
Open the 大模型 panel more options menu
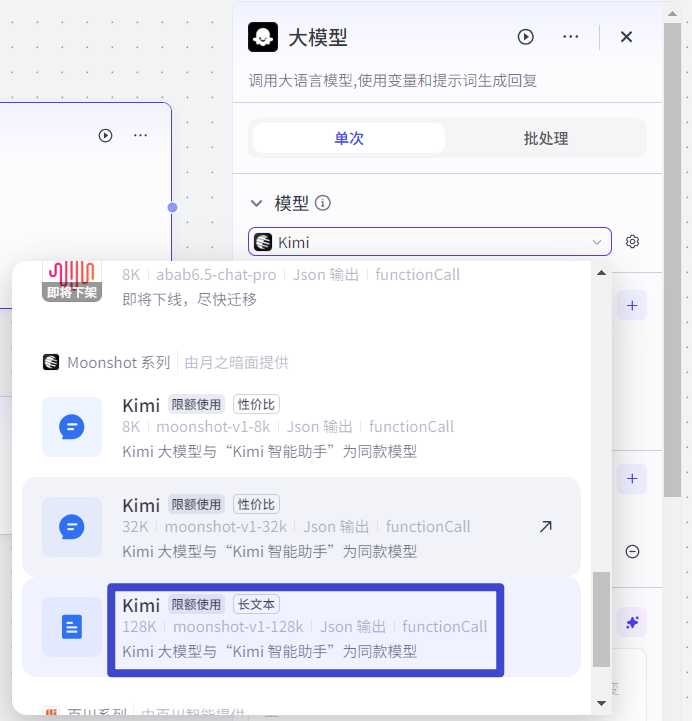pyautogui.click(x=571, y=37)
